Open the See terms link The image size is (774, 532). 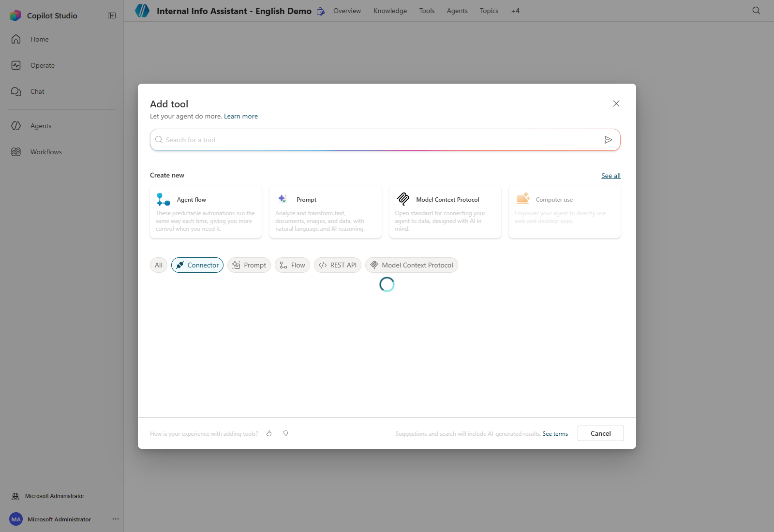point(555,434)
